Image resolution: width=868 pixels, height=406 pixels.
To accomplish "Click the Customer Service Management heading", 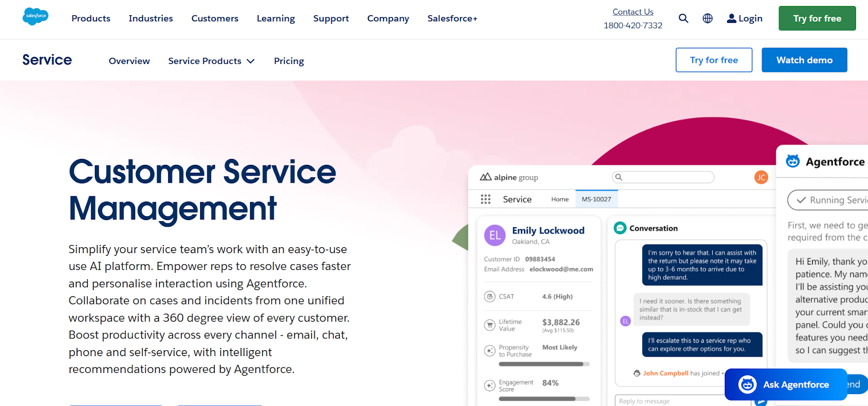I will click(202, 190).
